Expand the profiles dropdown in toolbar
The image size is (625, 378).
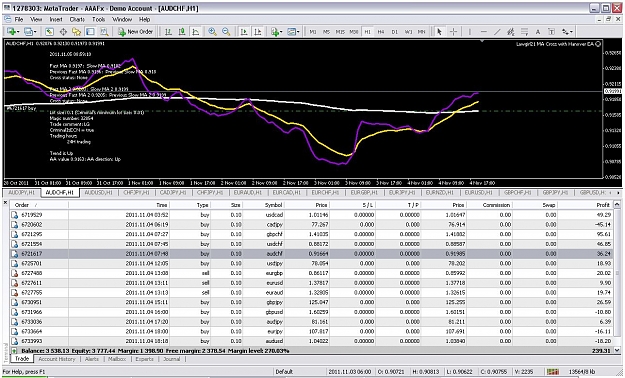35,32
